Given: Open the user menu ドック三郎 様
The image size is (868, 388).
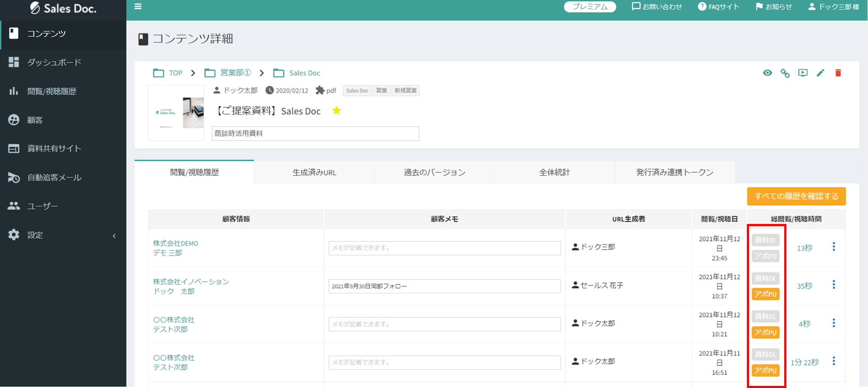Looking at the screenshot, I should [x=833, y=7].
